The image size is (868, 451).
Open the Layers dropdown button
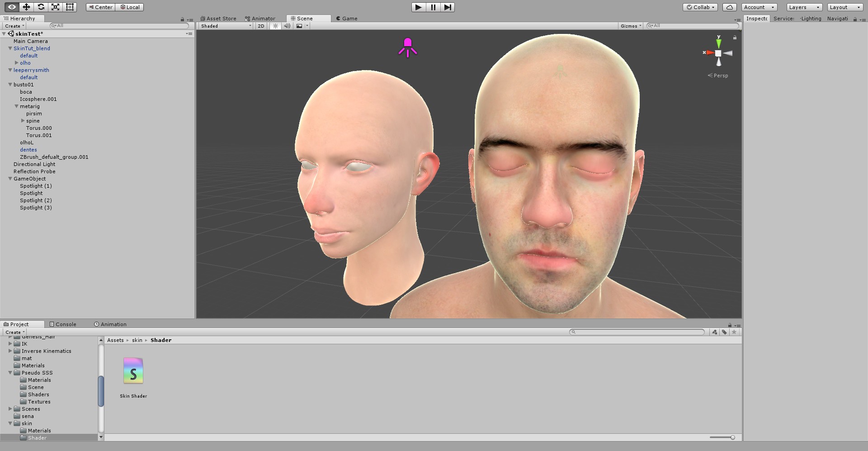click(804, 7)
